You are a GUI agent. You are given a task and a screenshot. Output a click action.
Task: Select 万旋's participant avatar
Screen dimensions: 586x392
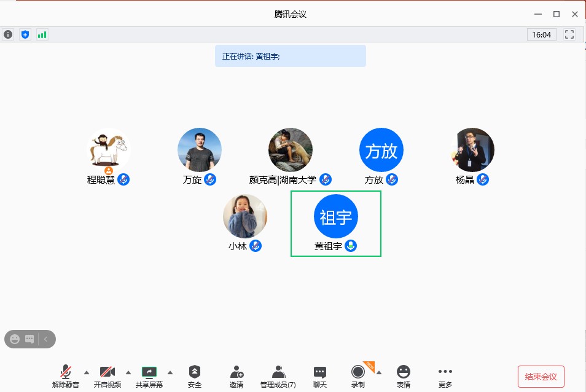[x=200, y=150]
